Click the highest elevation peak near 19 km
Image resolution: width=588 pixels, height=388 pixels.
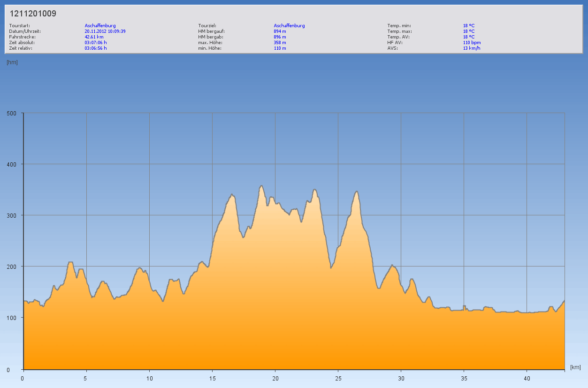[261, 186]
